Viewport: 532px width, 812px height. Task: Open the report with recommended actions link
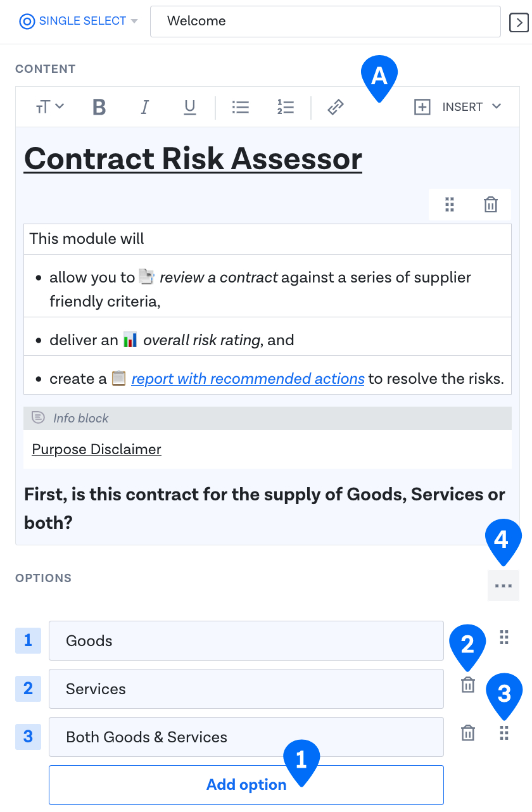[248, 378]
